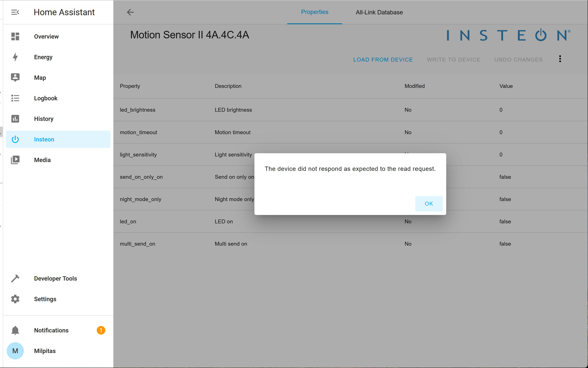Image resolution: width=588 pixels, height=368 pixels.
Task: Click the back arrow above the device name
Action: (130, 12)
